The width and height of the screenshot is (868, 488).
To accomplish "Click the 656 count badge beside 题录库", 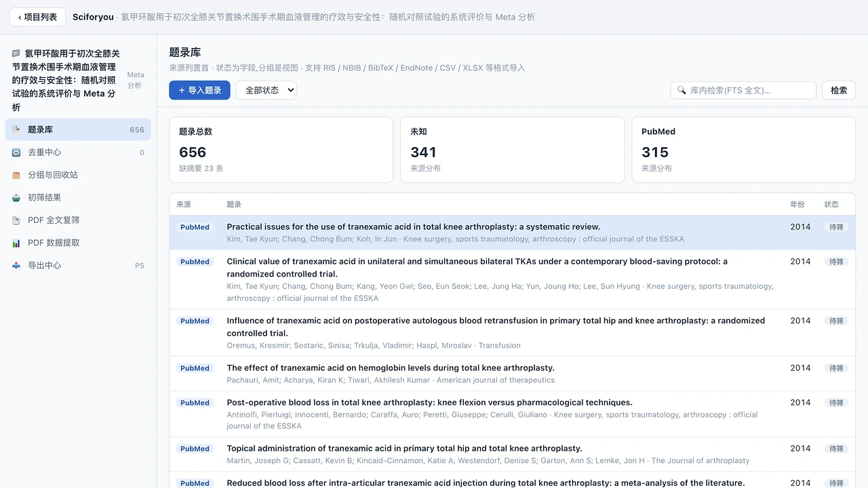I will pyautogui.click(x=137, y=130).
